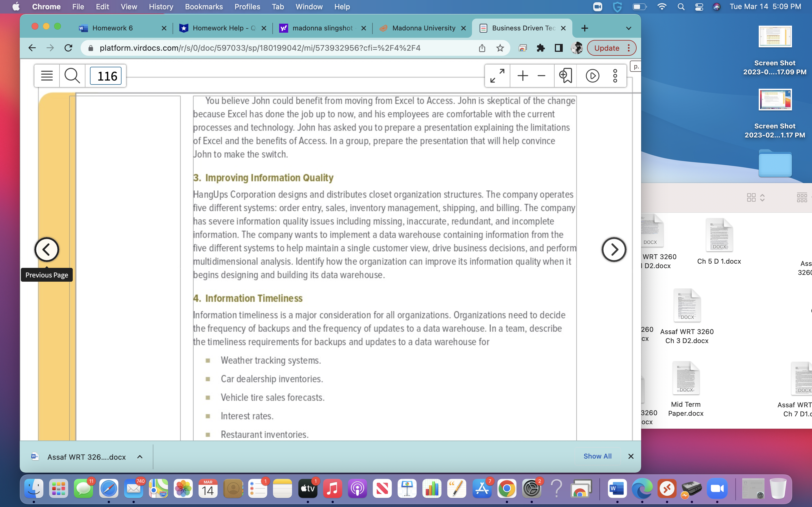Open the Bookmarks menu
This screenshot has width=812, height=507.
(x=204, y=6)
